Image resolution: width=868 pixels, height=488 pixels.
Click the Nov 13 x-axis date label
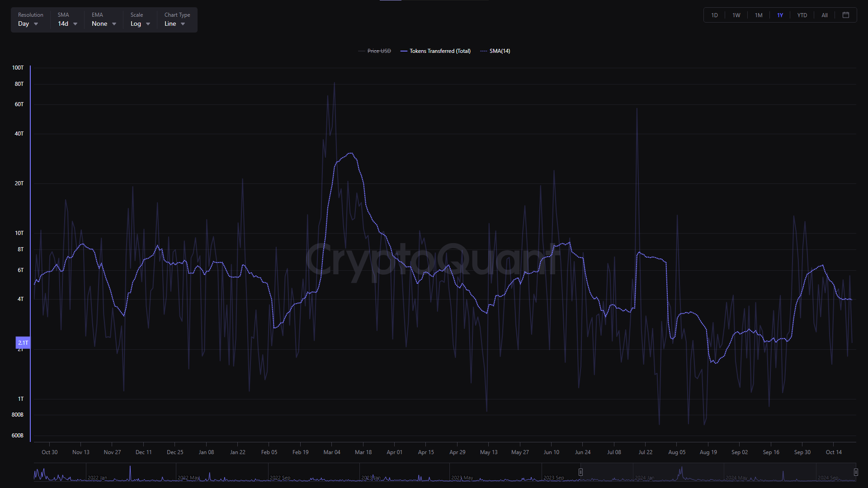coord(81,452)
